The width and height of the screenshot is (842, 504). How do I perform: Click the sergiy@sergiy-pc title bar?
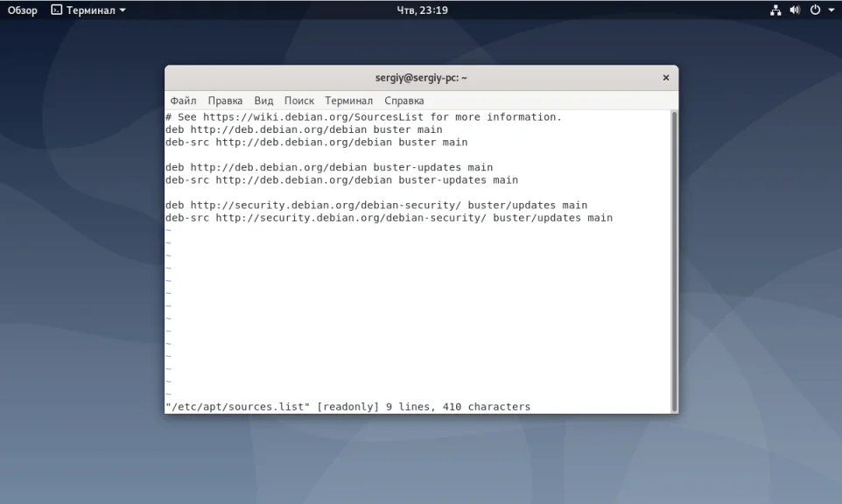click(421, 78)
